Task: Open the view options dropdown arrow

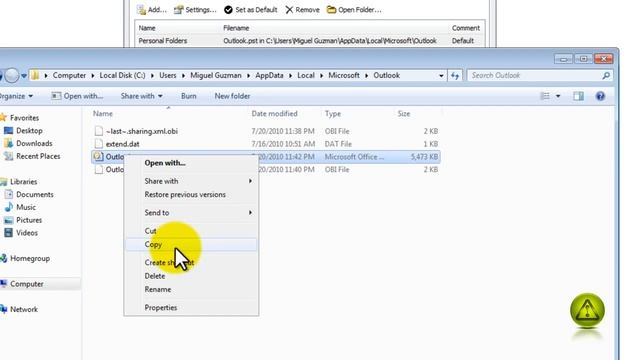Action: (558, 96)
